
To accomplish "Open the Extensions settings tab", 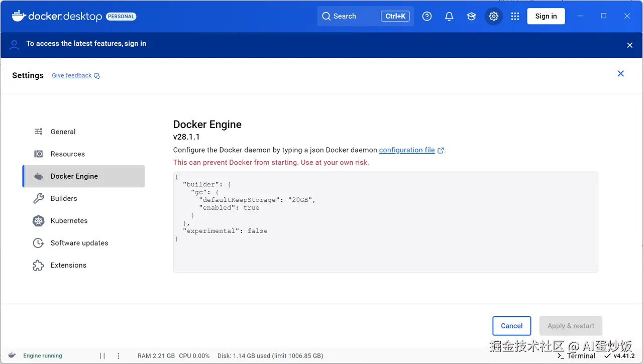I will coord(83,265).
